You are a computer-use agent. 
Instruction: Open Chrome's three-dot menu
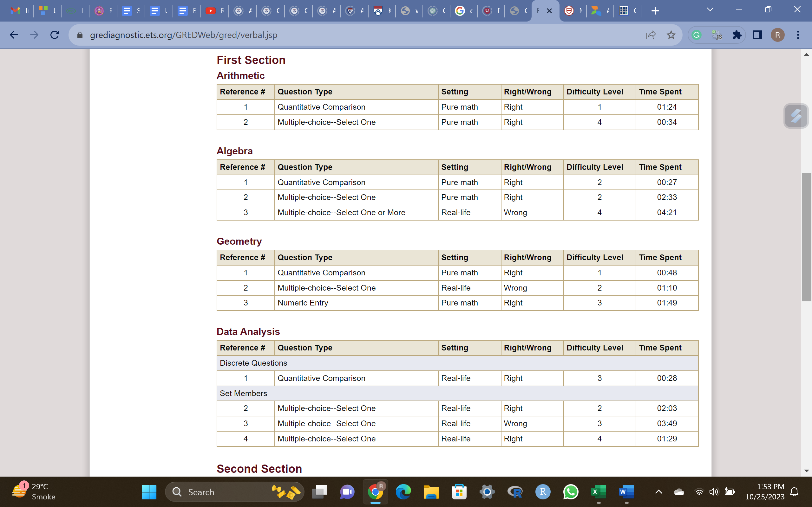[x=798, y=35]
